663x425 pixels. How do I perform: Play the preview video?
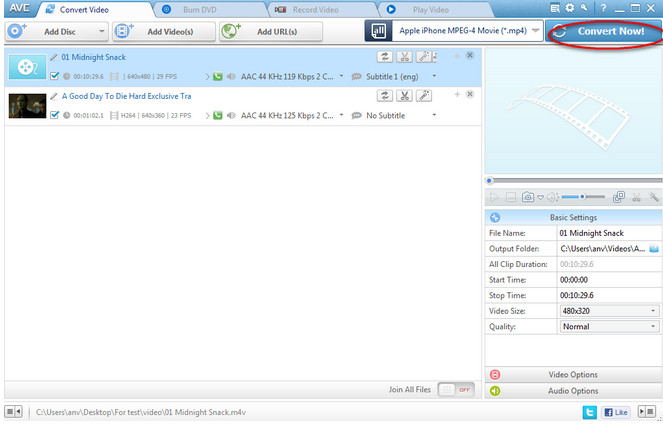[x=494, y=197]
